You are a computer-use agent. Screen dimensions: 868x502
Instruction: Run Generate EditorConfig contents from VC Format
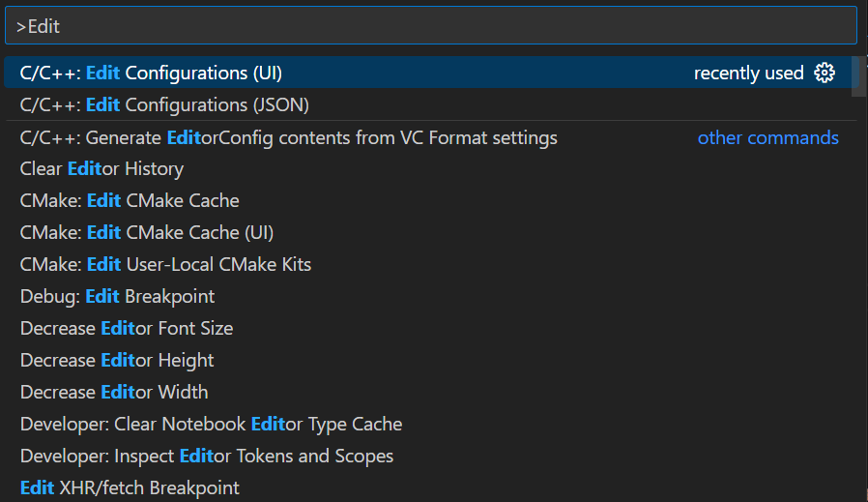coord(288,137)
